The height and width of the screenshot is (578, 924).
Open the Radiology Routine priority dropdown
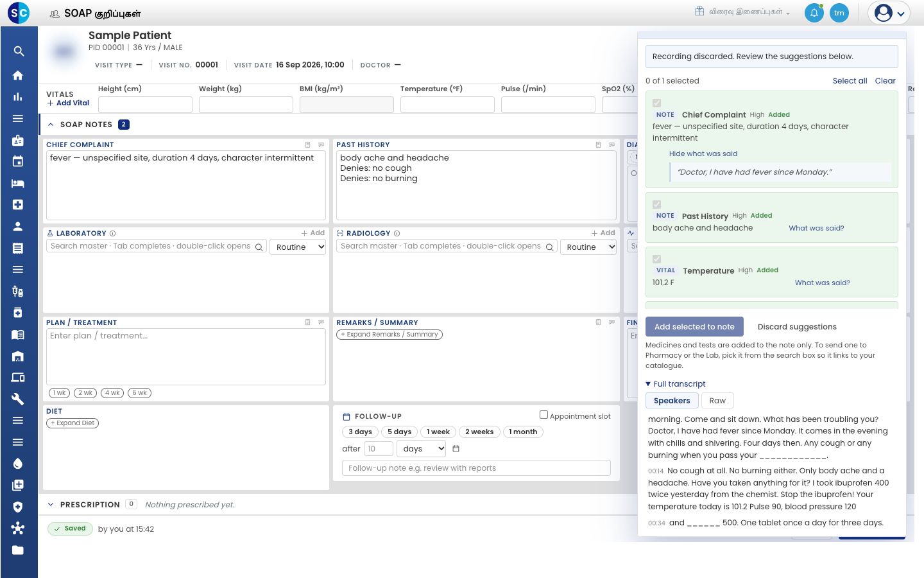(588, 247)
